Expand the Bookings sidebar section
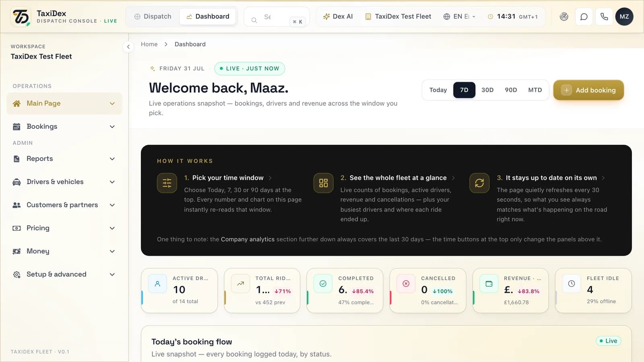Screen dimensions: 644x362 pos(64,127)
